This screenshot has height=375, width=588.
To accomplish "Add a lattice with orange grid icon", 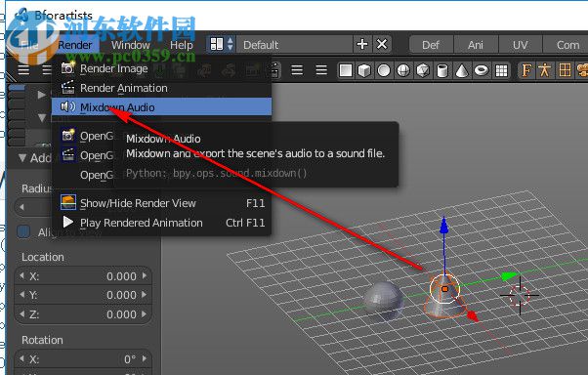I will tap(565, 70).
